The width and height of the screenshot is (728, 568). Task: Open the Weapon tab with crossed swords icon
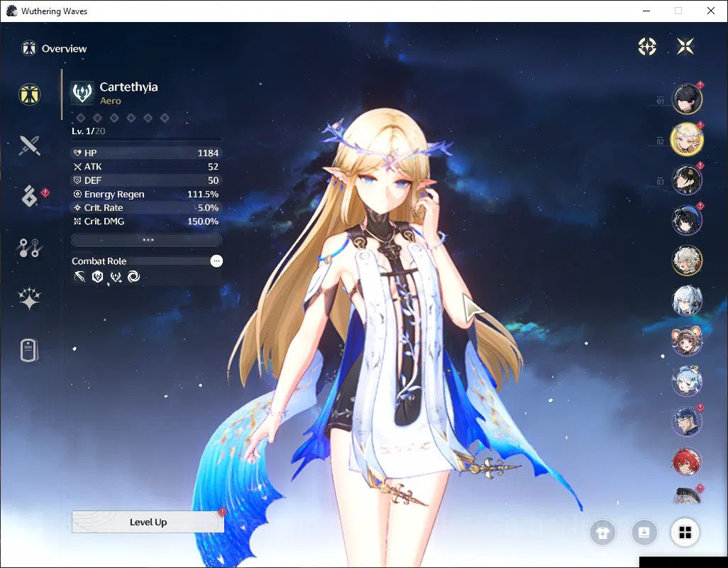tap(29, 146)
